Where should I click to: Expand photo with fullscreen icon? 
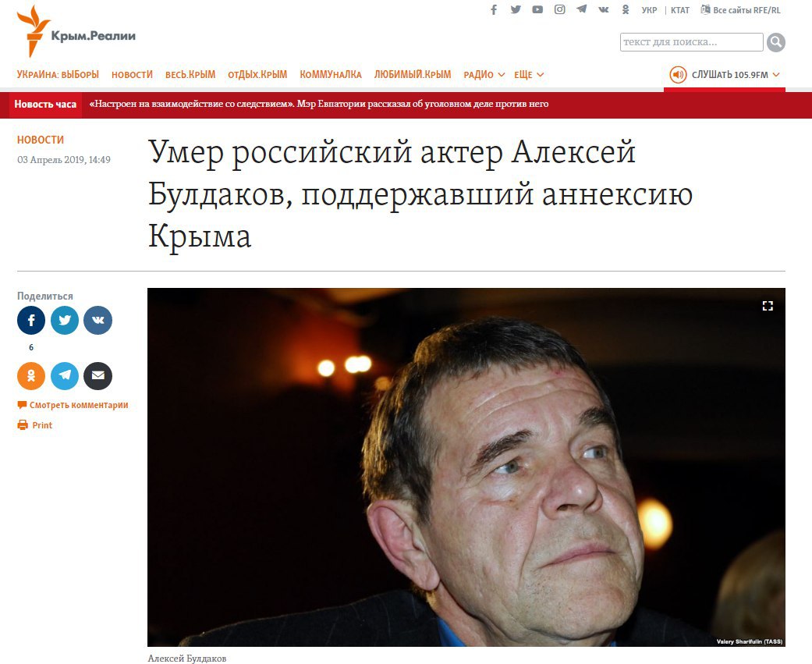click(x=768, y=306)
